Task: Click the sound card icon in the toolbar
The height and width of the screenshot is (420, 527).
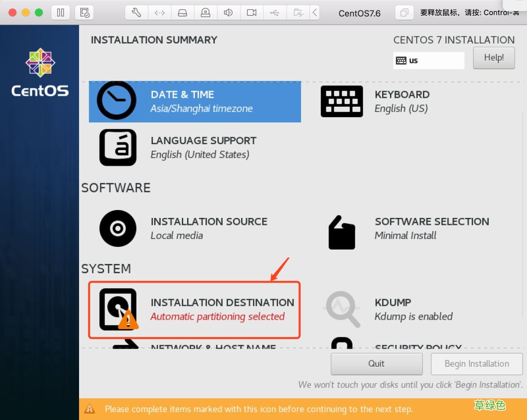Action: coord(228,13)
